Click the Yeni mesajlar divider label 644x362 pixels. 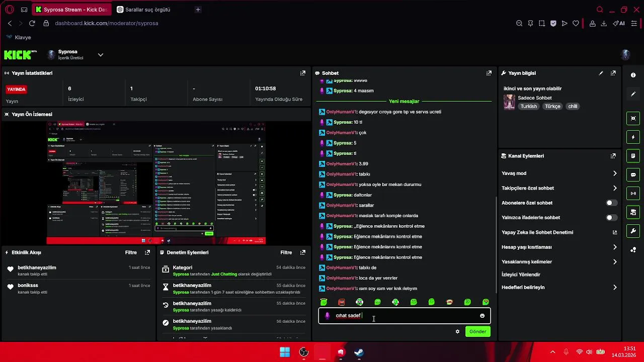coord(404,101)
